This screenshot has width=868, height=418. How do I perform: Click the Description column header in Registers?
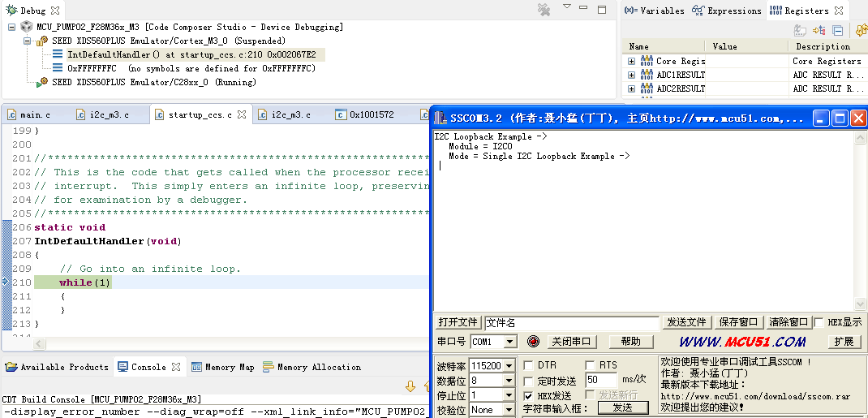[828, 46]
